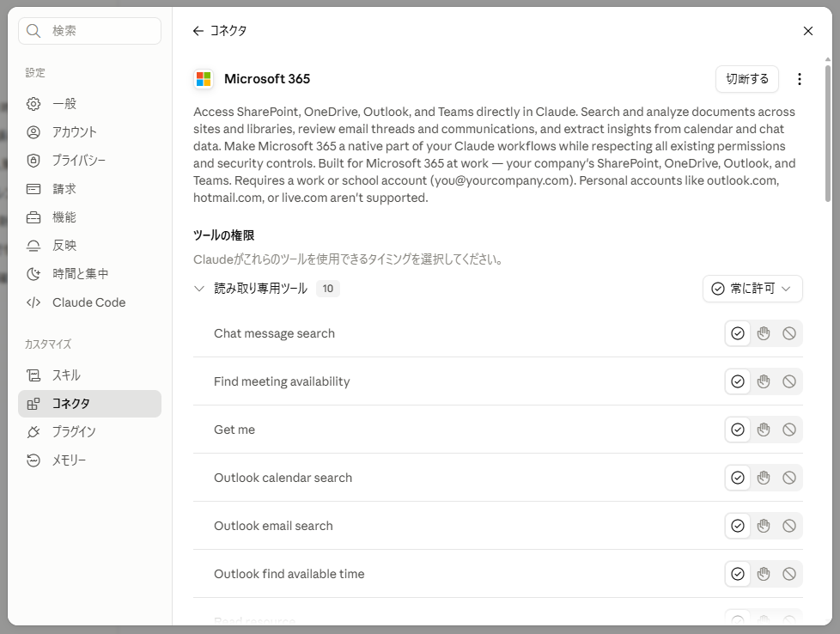Image resolution: width=840 pixels, height=634 pixels.
Task: Click the Find meeting availability label
Action: pos(282,381)
